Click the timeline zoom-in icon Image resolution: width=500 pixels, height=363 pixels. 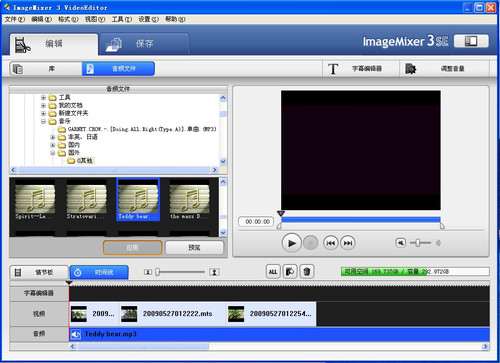(214, 272)
